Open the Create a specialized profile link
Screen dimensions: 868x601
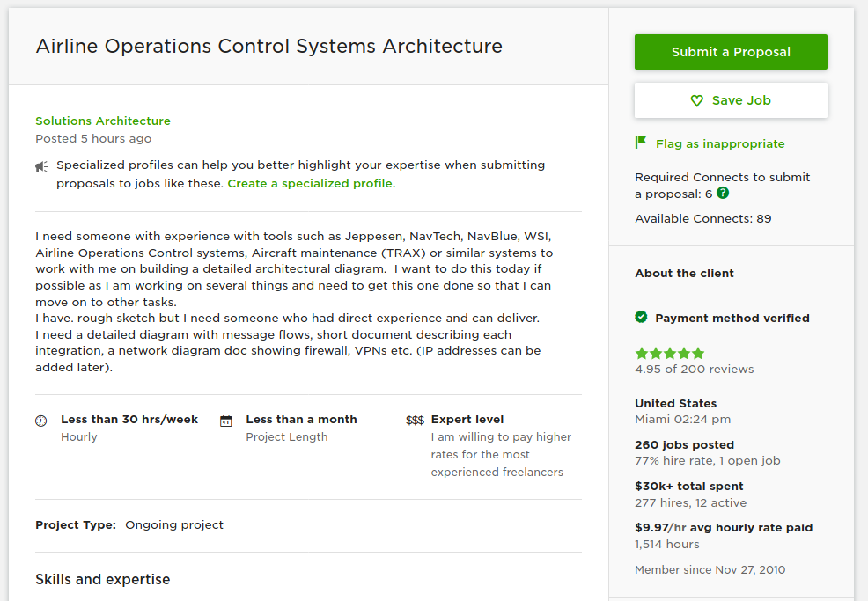[312, 184]
